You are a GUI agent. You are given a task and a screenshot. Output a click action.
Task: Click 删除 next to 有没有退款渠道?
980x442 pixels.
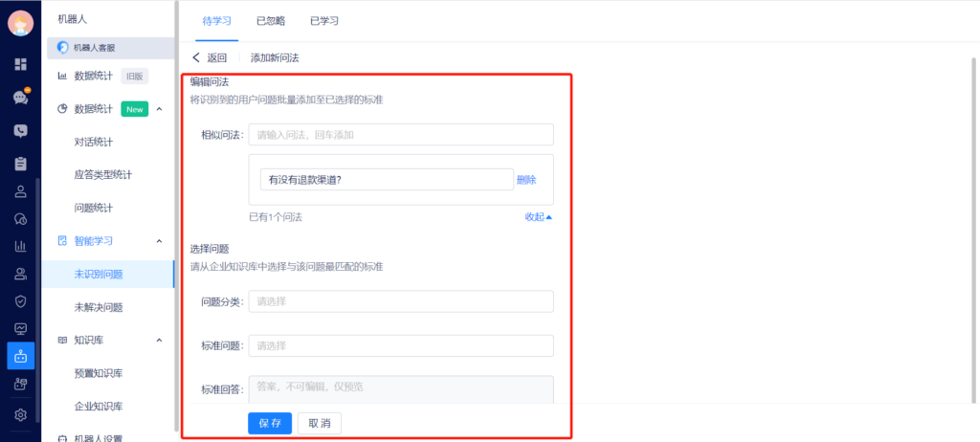point(526,180)
